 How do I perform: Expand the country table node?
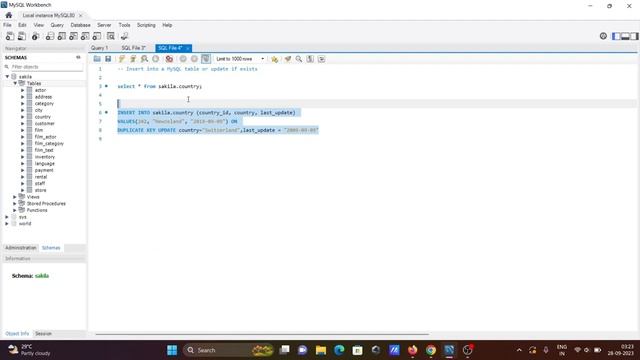point(23,117)
